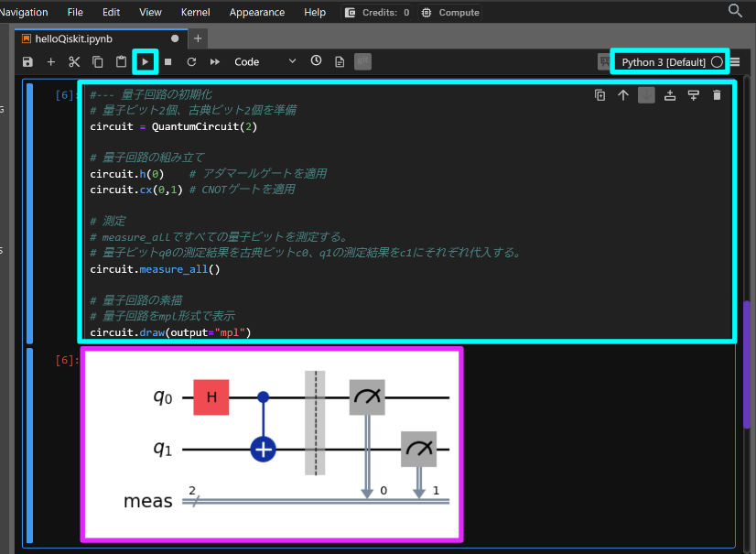Viewport: 756px width, 554px height.
Task: Switch kernel via Python 3 [Default]
Action: [664, 62]
